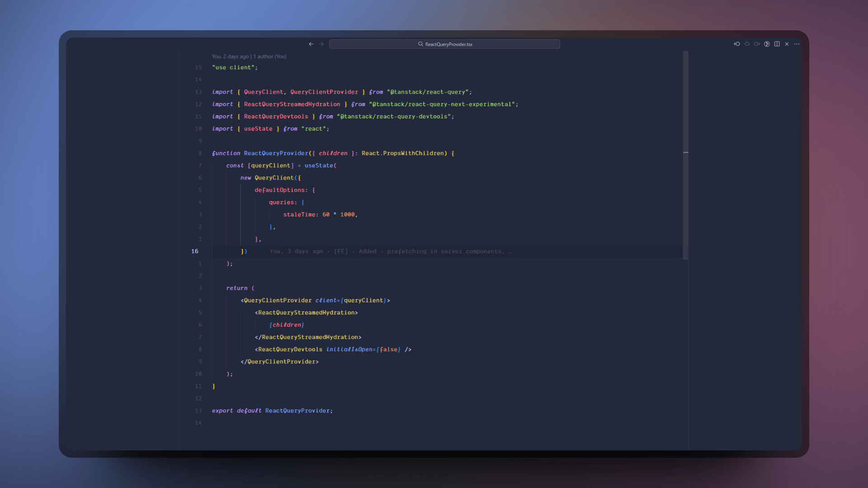
Task: Toggle GitLens file annotations icon
Action: click(x=767, y=44)
